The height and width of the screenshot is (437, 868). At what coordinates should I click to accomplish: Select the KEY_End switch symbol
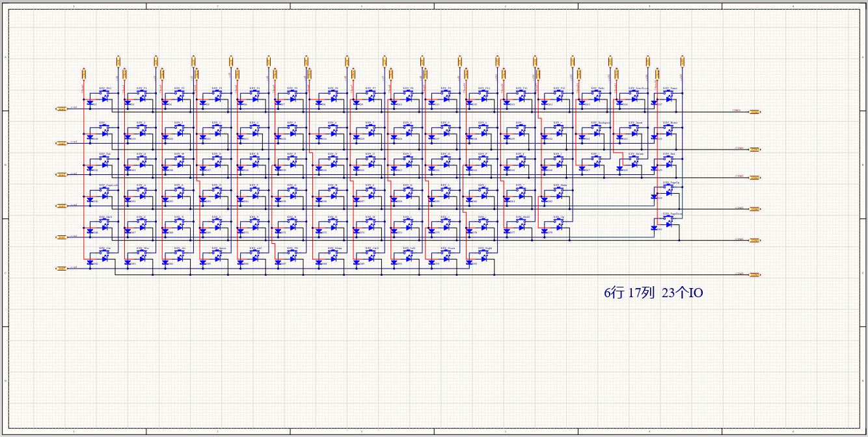(669, 158)
